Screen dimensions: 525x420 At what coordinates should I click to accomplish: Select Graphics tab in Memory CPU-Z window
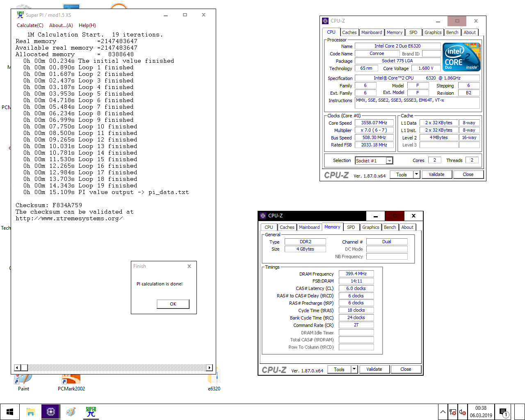[371, 227]
